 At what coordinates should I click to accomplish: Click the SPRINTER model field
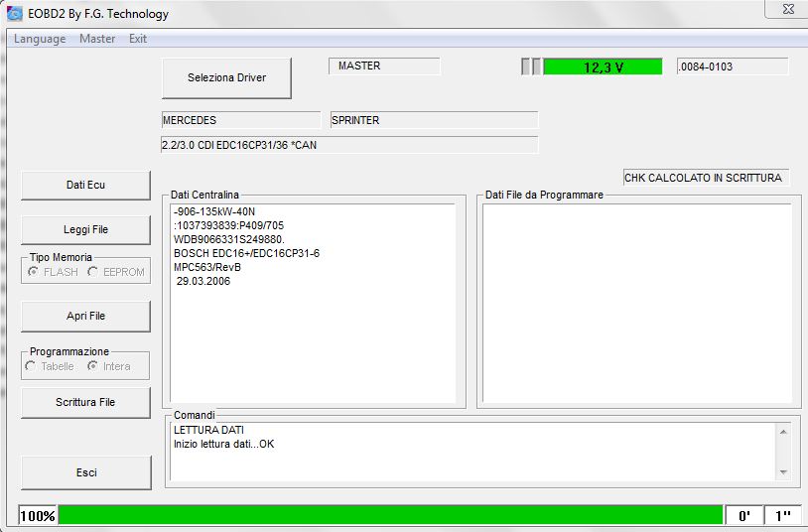434,120
